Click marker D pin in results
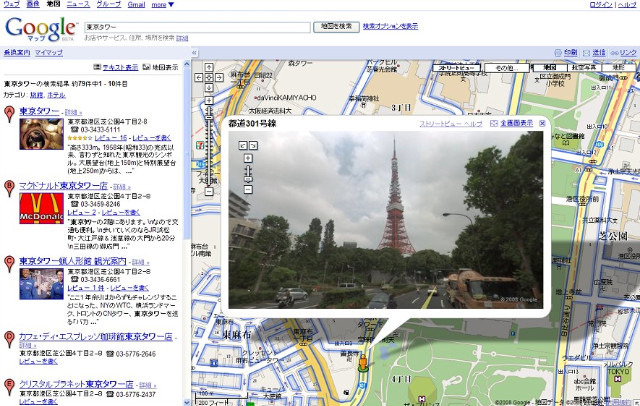640x406 pixels. tap(9, 339)
